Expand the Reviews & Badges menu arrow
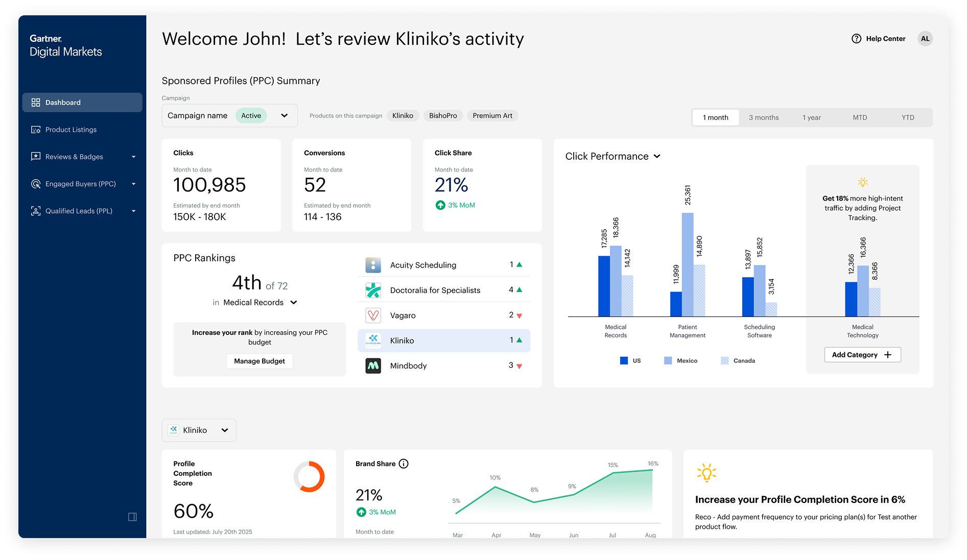The width and height of the screenshot is (967, 560). click(134, 157)
